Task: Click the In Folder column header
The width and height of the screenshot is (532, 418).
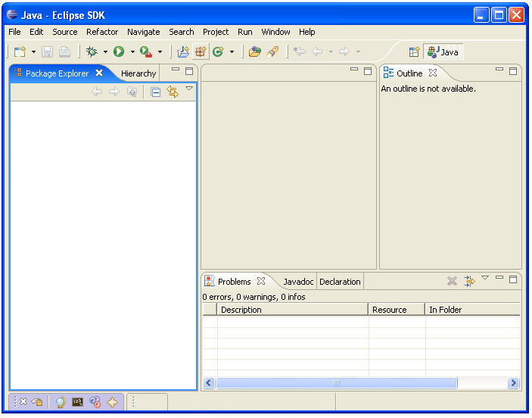Action: click(x=473, y=310)
